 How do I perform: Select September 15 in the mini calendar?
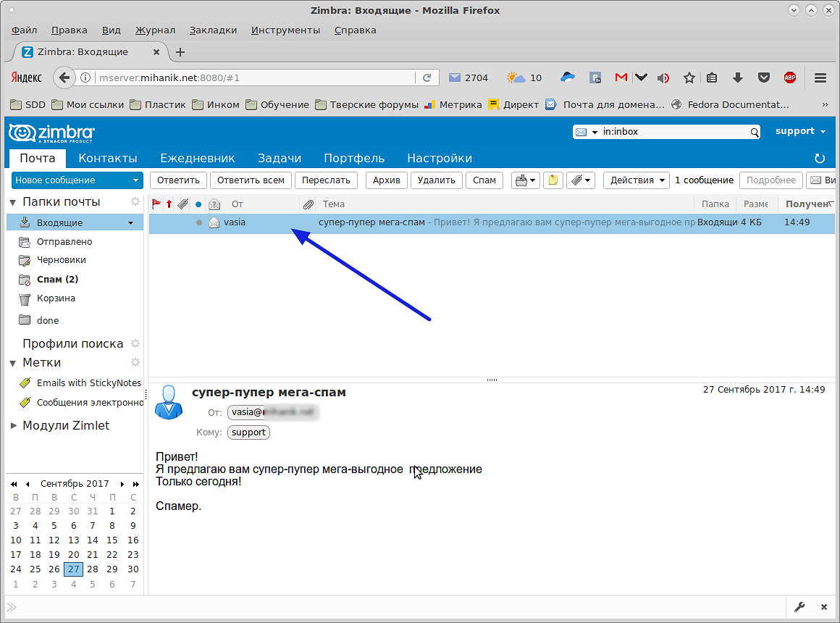pyautogui.click(x=112, y=540)
